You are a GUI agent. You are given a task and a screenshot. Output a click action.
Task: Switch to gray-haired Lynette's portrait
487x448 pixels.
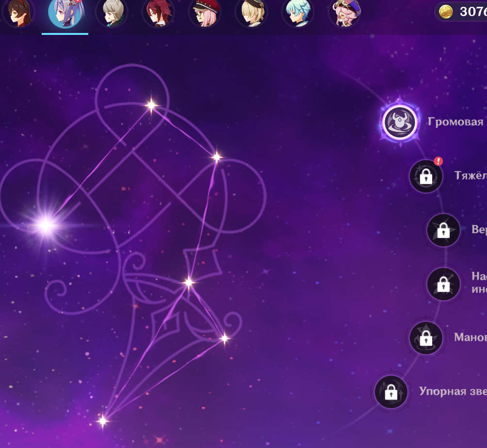[x=112, y=13]
